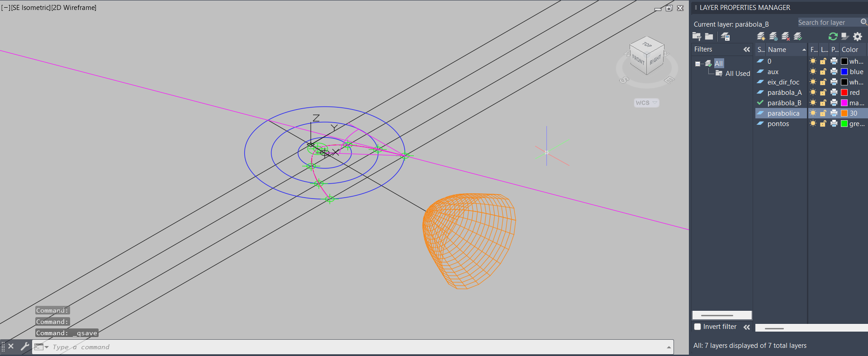Change the blue color swatch of layer aux
The image size is (868, 356).
coord(844,71)
